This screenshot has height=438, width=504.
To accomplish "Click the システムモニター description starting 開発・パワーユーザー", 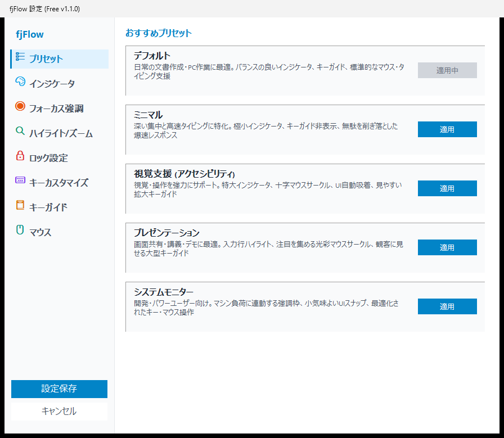I will click(266, 308).
